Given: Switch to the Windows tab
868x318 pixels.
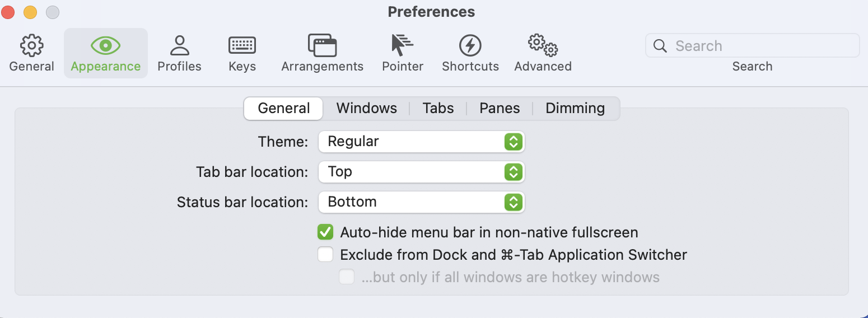Looking at the screenshot, I should point(366,109).
